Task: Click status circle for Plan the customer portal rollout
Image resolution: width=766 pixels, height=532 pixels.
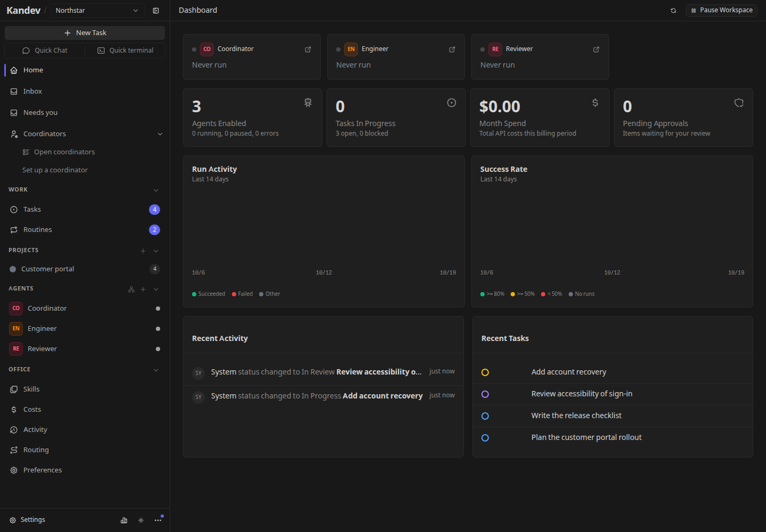Action: (485, 438)
